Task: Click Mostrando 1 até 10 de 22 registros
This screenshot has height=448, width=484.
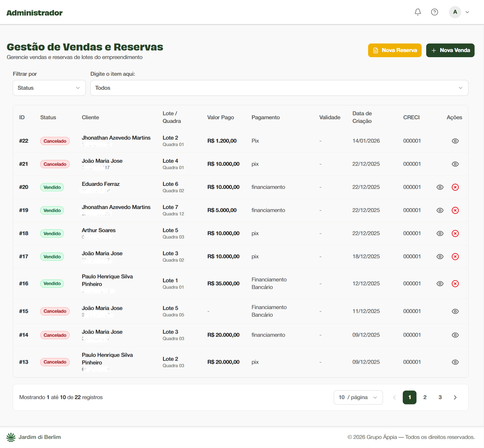Action: pos(61,397)
